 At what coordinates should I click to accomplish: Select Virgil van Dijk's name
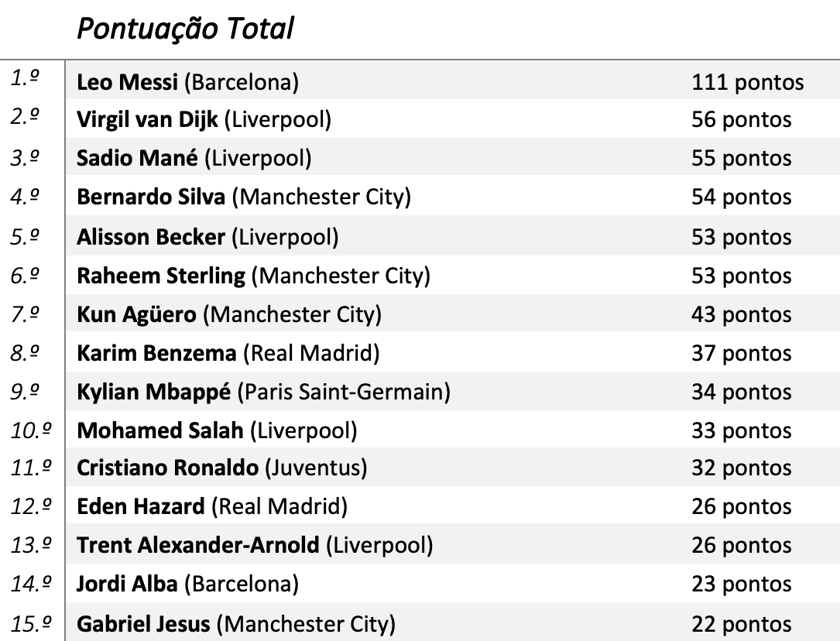click(x=148, y=120)
